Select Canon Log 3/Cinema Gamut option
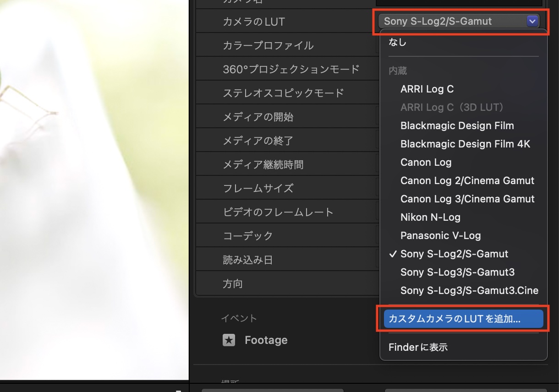Viewport: 559px width, 392px height. (467, 199)
